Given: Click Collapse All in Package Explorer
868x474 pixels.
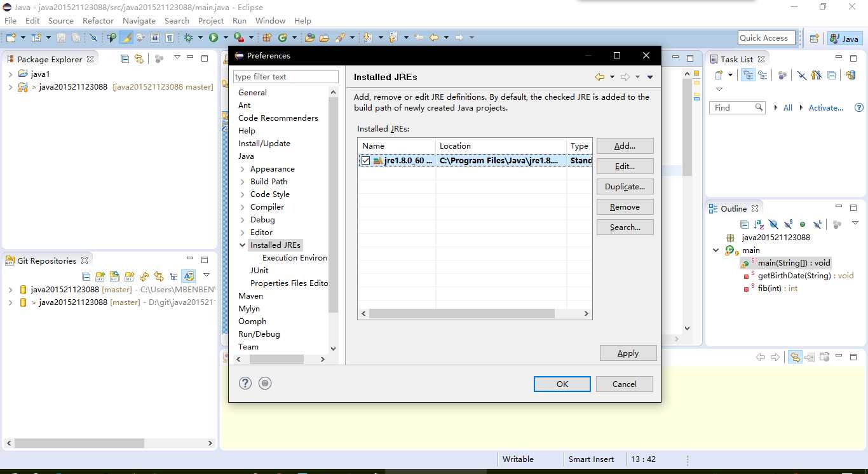Looking at the screenshot, I should [x=125, y=58].
